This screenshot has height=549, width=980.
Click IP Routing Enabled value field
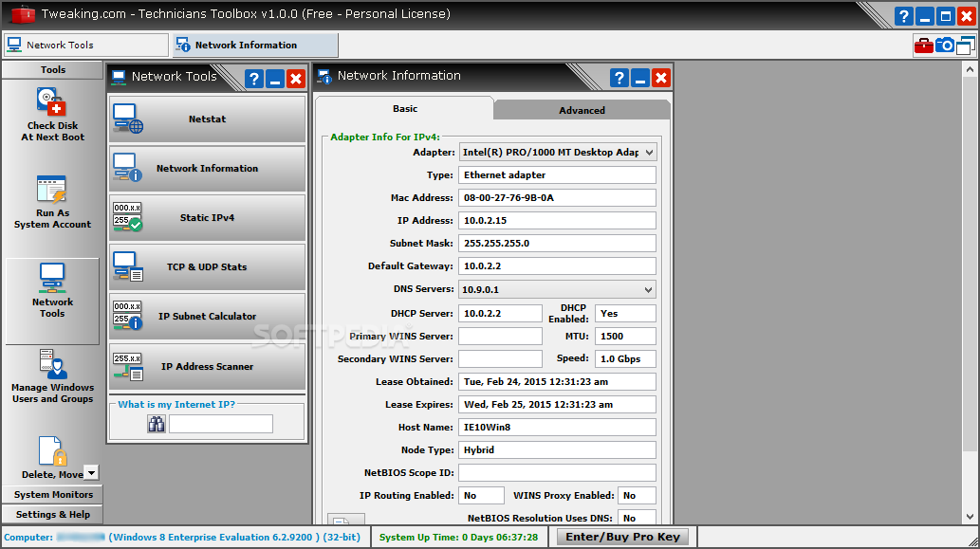point(481,495)
